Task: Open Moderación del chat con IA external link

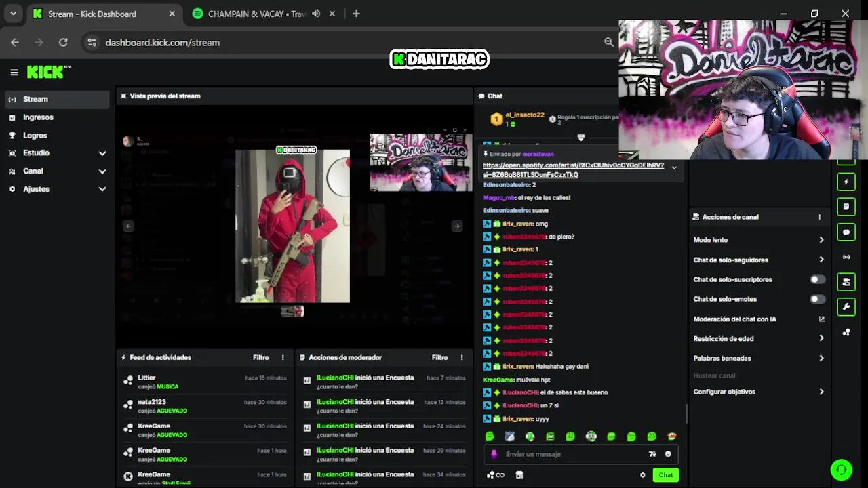Action: coord(821,319)
